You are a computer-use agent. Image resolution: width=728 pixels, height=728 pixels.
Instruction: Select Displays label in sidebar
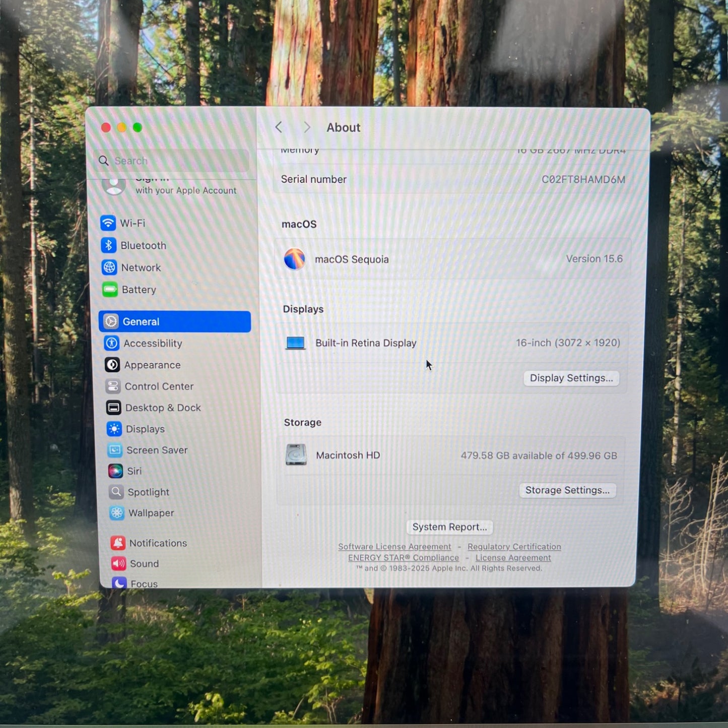[145, 429]
